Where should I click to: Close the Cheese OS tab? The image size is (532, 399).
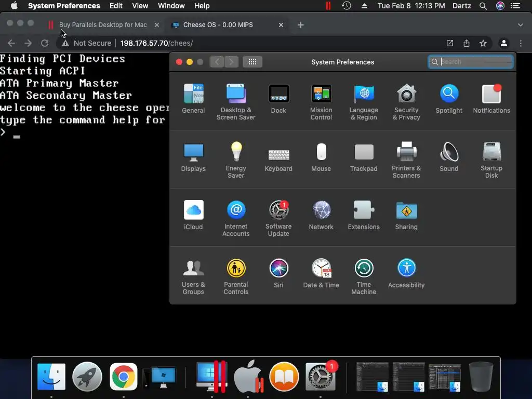point(281,25)
